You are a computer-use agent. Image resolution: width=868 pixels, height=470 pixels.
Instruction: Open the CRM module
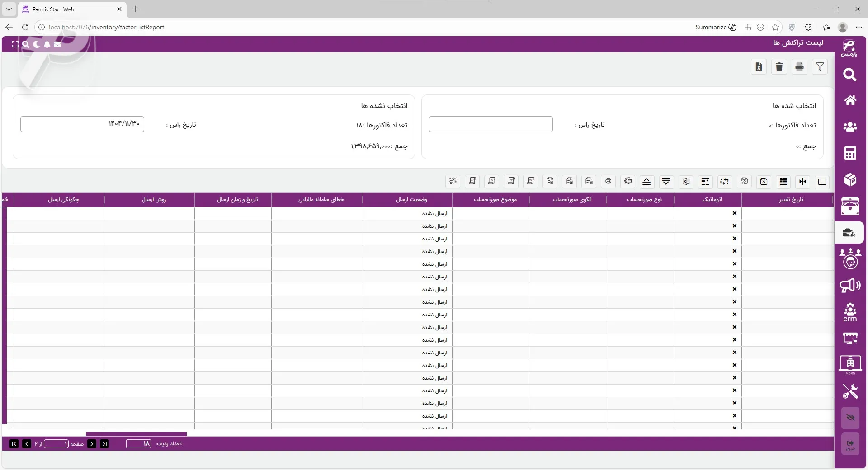pyautogui.click(x=850, y=312)
